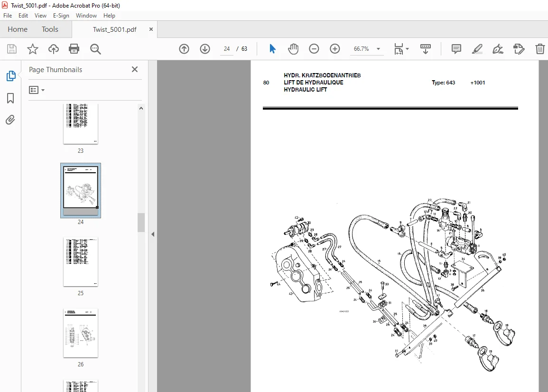This screenshot has height=392, width=548.
Task: Switch to the Tools tab
Action: point(50,29)
